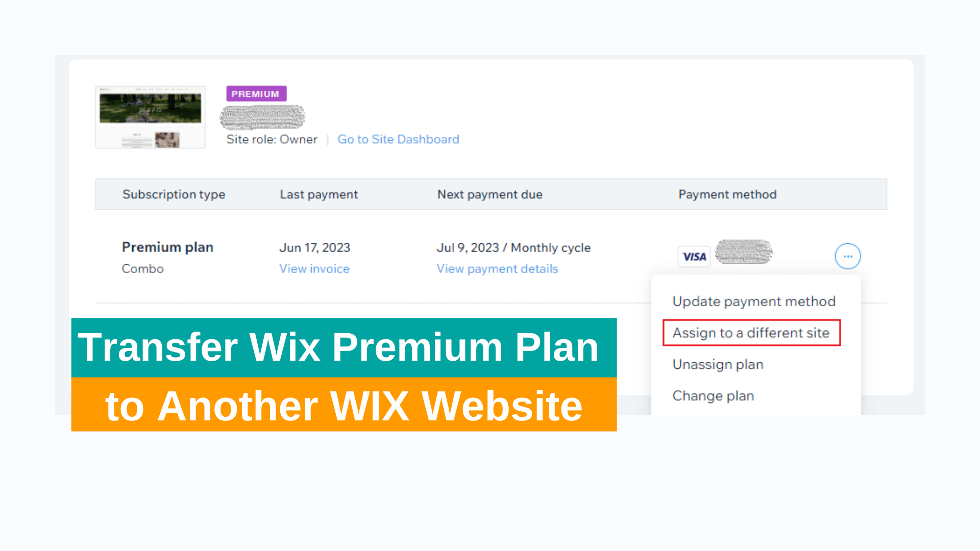980x551 pixels.
Task: Click the Payment method column header
Action: (x=727, y=194)
